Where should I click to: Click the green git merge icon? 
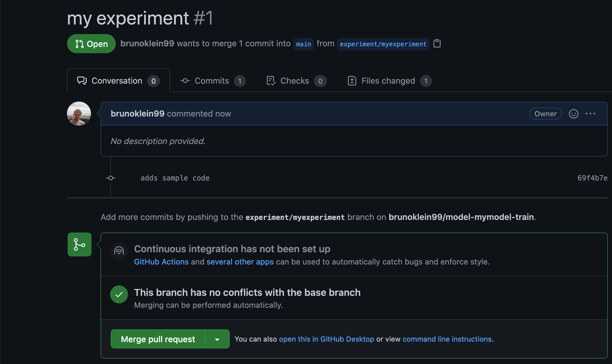click(x=80, y=244)
